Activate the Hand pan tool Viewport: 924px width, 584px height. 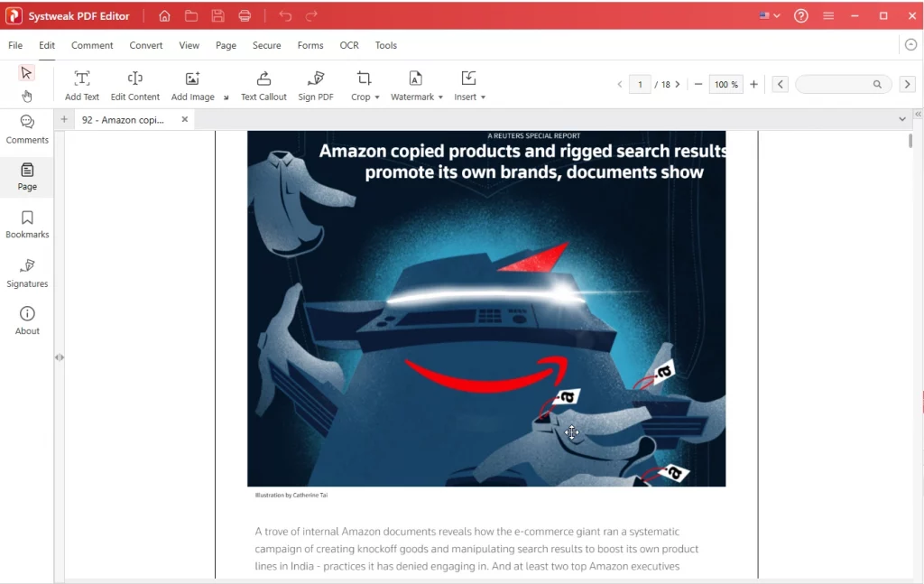coord(26,96)
